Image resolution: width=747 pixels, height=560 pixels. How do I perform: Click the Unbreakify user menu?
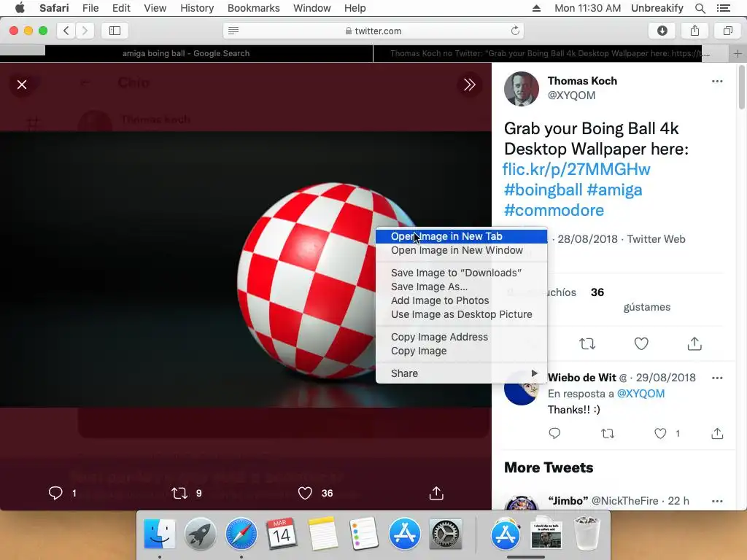coord(657,8)
